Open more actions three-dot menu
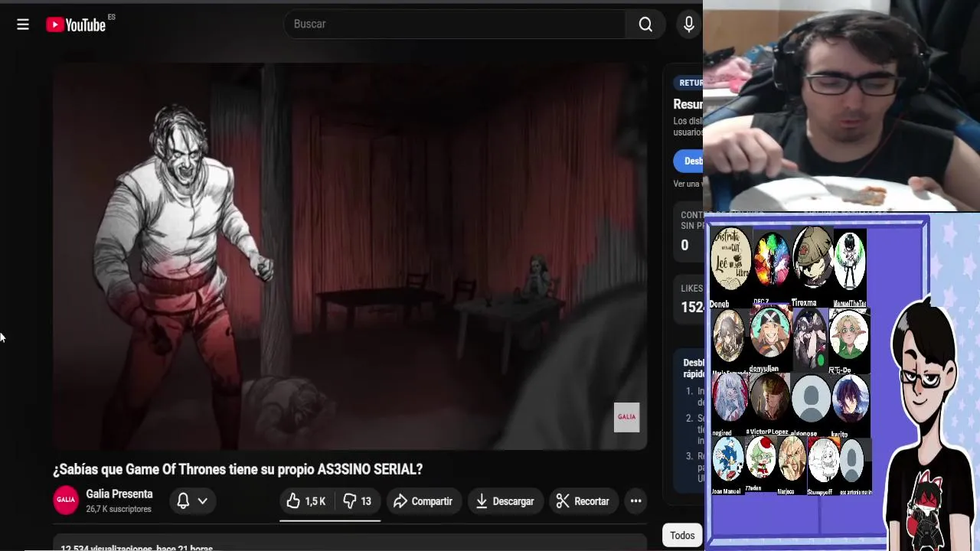The height and width of the screenshot is (551, 980). pos(635,501)
